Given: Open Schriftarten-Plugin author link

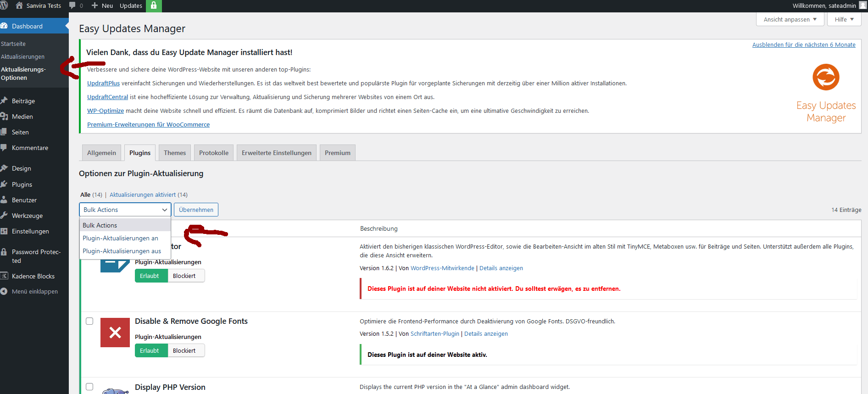Looking at the screenshot, I should pyautogui.click(x=435, y=333).
